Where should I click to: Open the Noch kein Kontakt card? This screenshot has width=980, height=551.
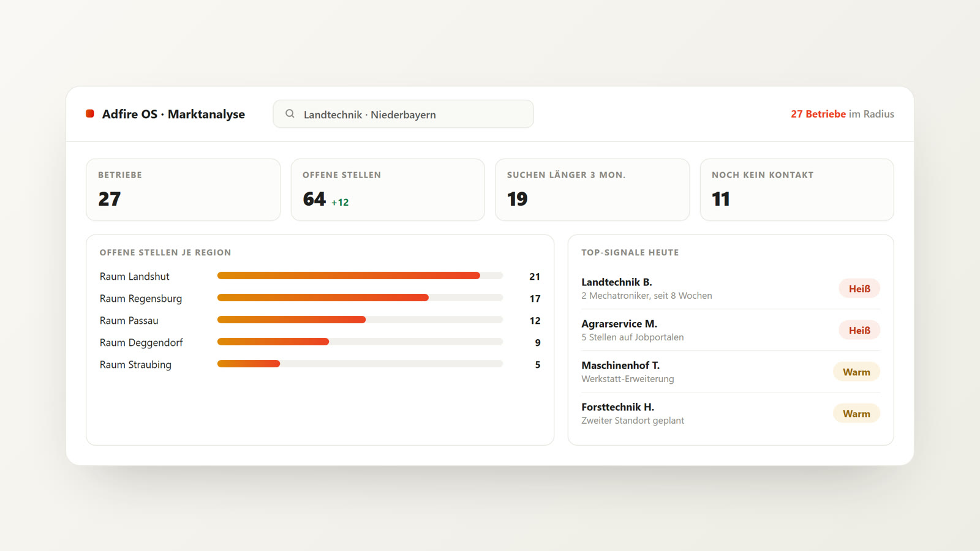pyautogui.click(x=797, y=190)
